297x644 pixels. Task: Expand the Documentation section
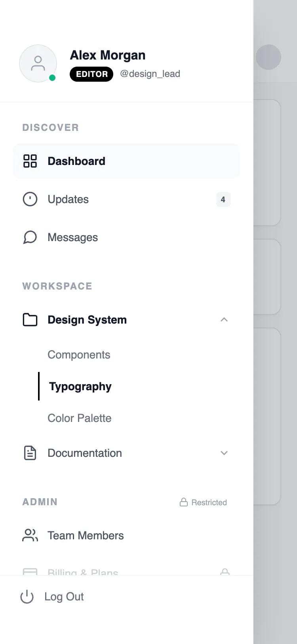(x=224, y=453)
